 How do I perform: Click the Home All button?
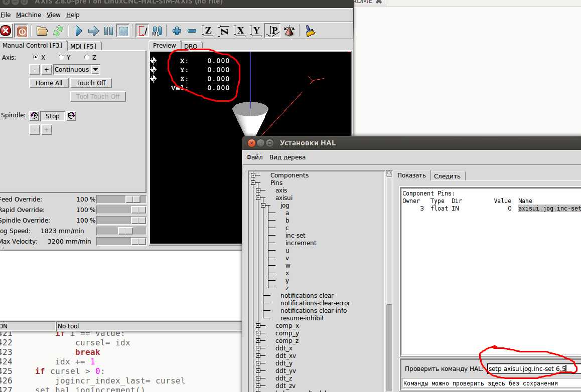[49, 83]
